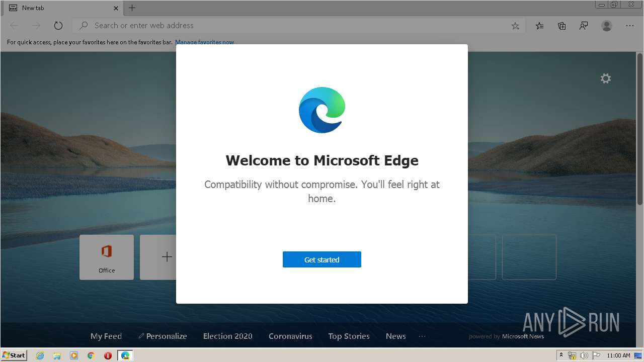Open File Explorer folder icon in the taskbar

pos(57,355)
